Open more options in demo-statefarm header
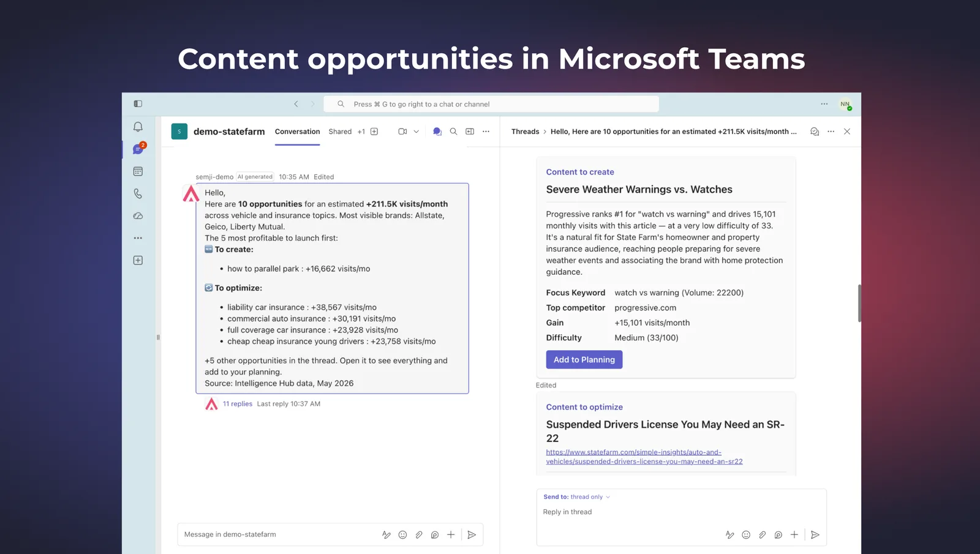This screenshot has height=554, width=980. [486, 132]
